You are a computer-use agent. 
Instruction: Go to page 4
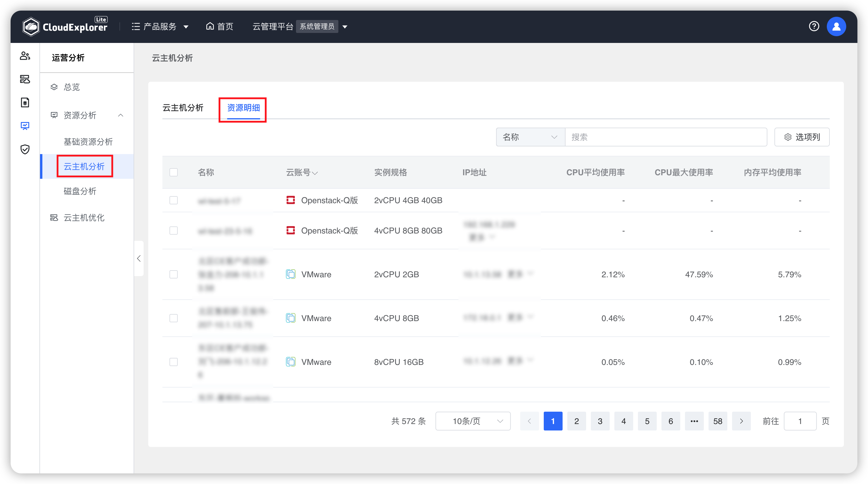click(624, 421)
